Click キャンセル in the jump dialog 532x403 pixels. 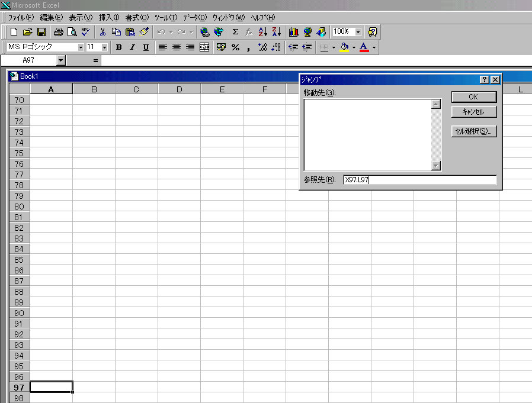(473, 111)
